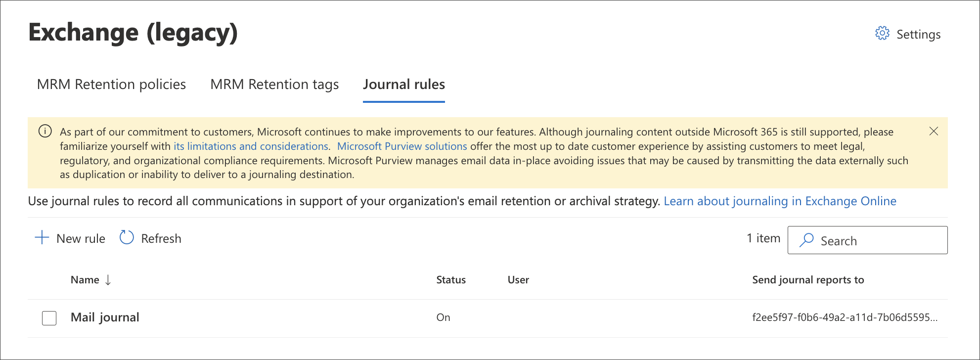The height and width of the screenshot is (360, 980).
Task: Click the info icon in the banner
Action: 45,131
